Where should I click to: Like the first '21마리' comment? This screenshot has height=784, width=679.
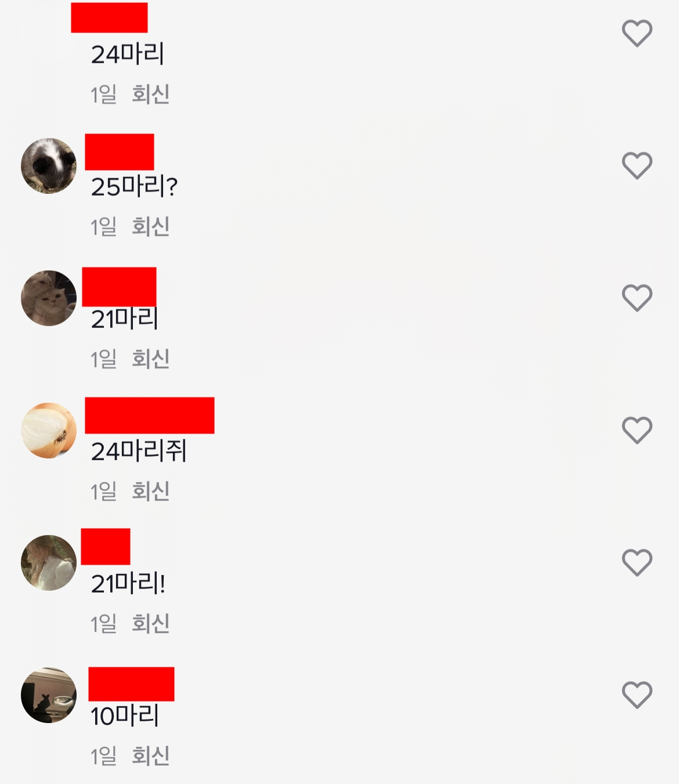pos(637,298)
